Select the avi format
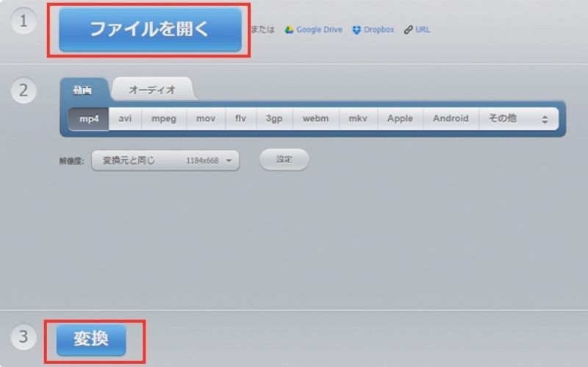588x367 pixels. coord(125,119)
